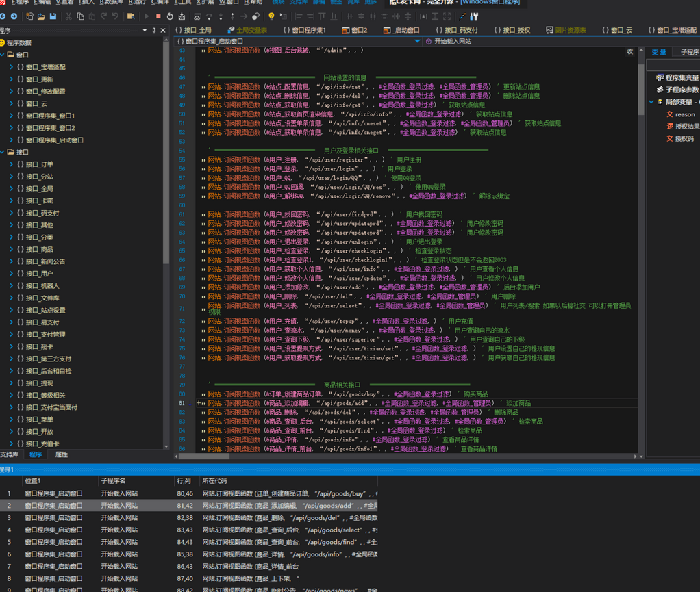Click the Cut (scissors) toolbar icon

coord(68,16)
